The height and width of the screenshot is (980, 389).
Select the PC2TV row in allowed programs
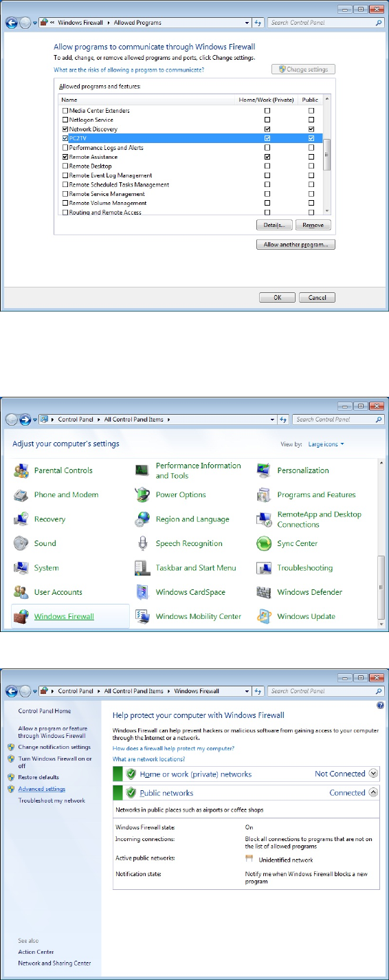(191, 138)
